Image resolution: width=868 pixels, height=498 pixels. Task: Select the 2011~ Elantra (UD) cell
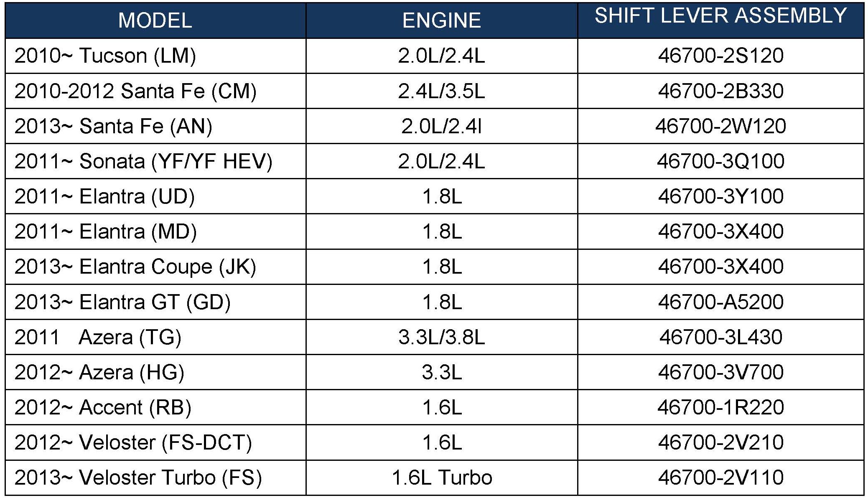[x=104, y=196]
